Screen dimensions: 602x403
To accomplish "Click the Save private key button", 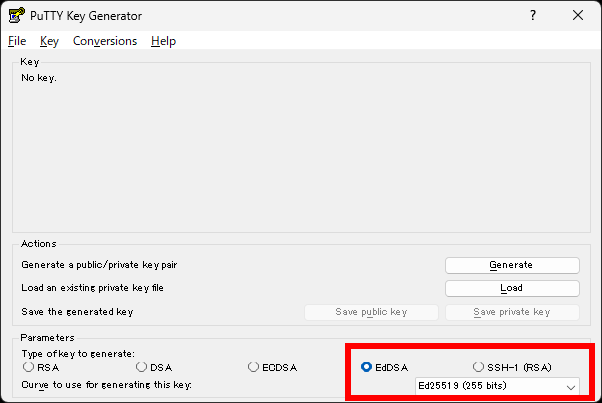I will point(511,312).
